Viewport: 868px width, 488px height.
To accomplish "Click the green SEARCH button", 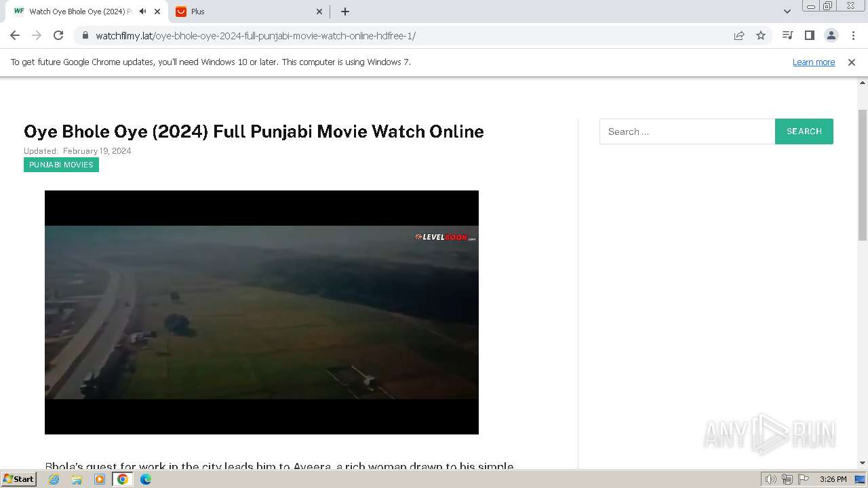I will tap(804, 131).
